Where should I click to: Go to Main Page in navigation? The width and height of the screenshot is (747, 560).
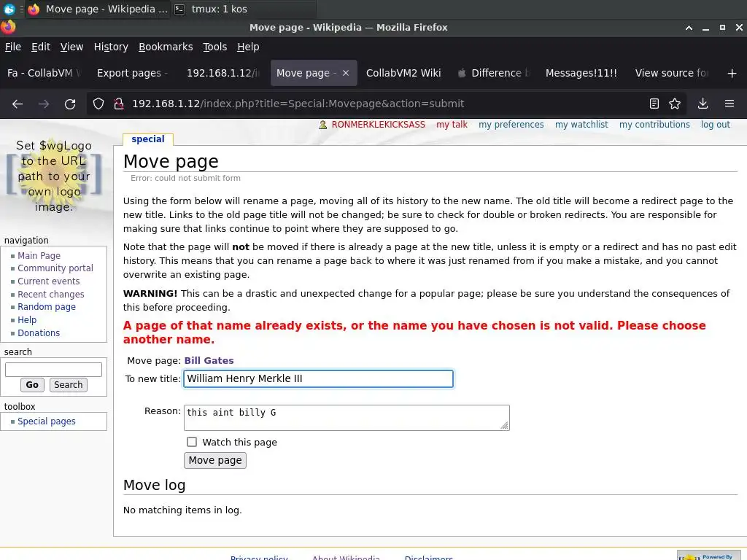[39, 256]
